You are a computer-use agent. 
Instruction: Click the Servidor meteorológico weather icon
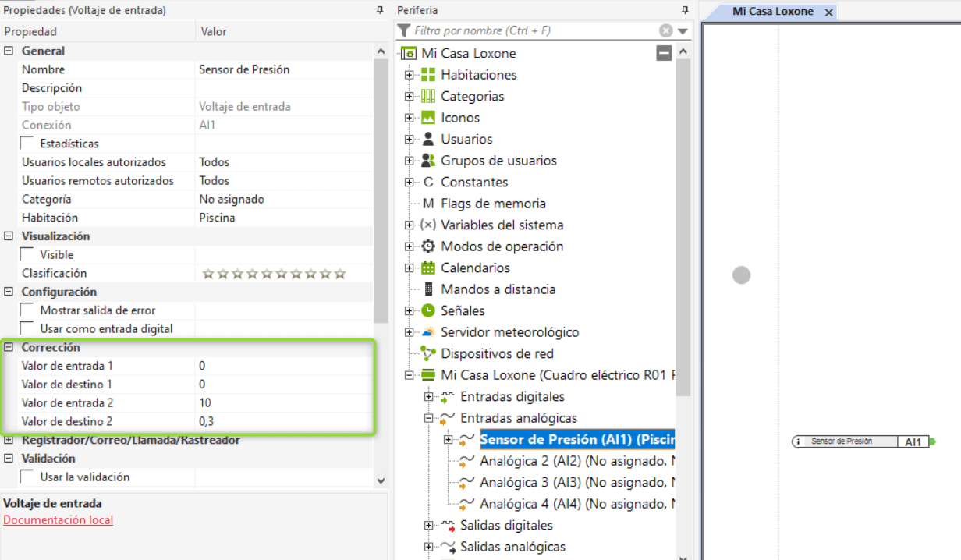click(x=427, y=332)
